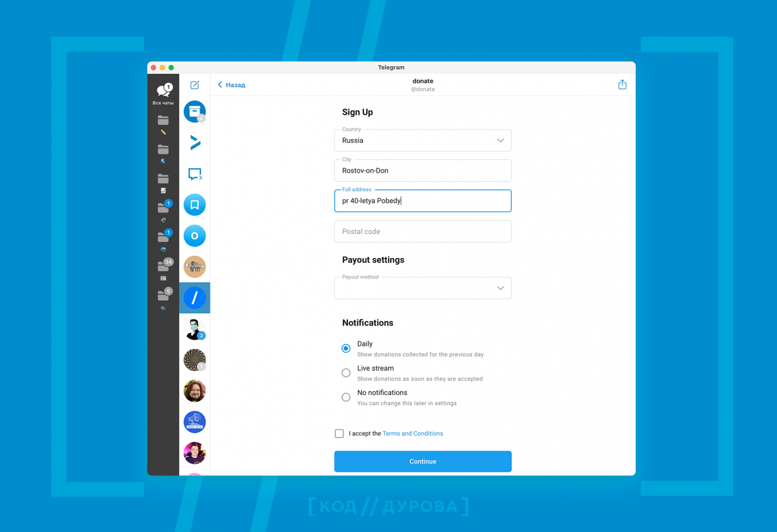
Task: Open the archived chats icon
Action: click(x=195, y=112)
